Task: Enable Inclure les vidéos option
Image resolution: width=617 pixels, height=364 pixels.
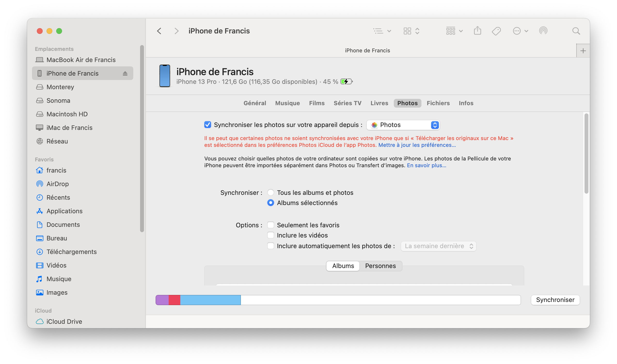Action: [270, 235]
